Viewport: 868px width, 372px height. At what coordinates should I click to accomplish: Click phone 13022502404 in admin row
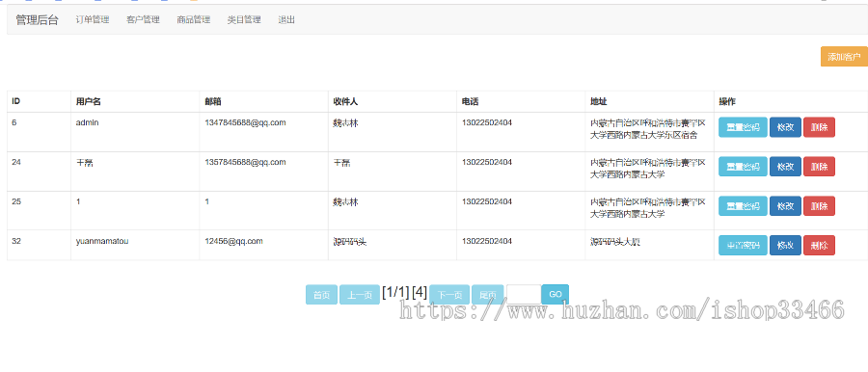(x=487, y=122)
